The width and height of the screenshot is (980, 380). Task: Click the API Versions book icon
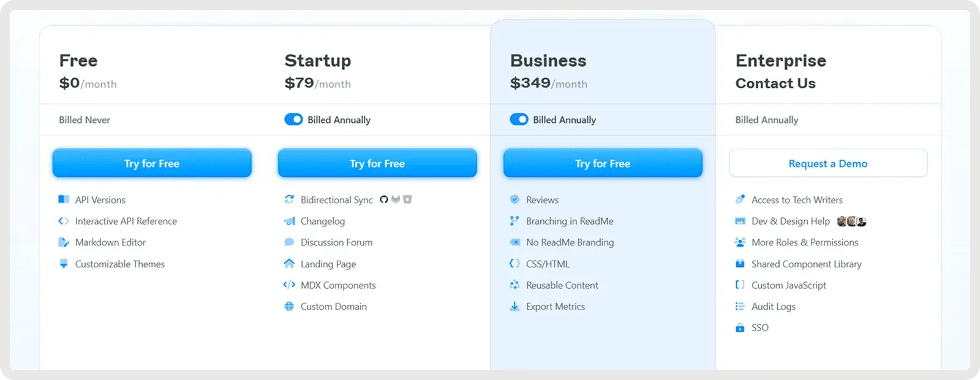(x=64, y=199)
